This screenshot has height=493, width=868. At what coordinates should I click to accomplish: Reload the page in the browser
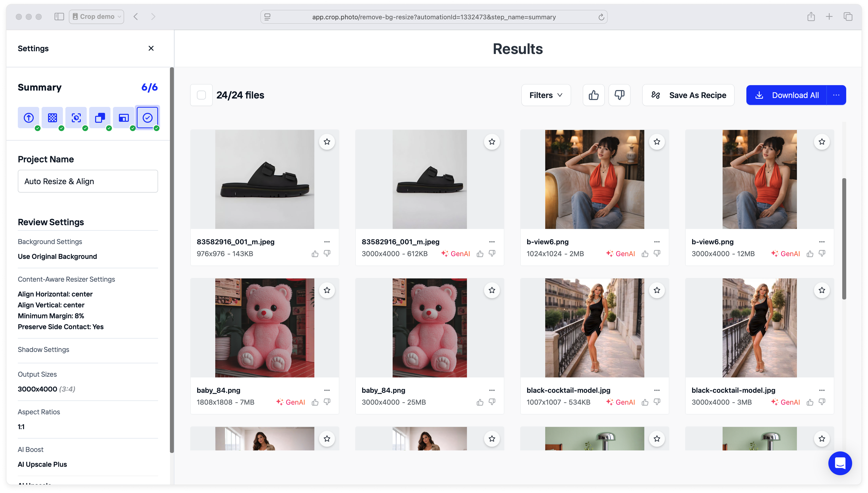tap(601, 17)
